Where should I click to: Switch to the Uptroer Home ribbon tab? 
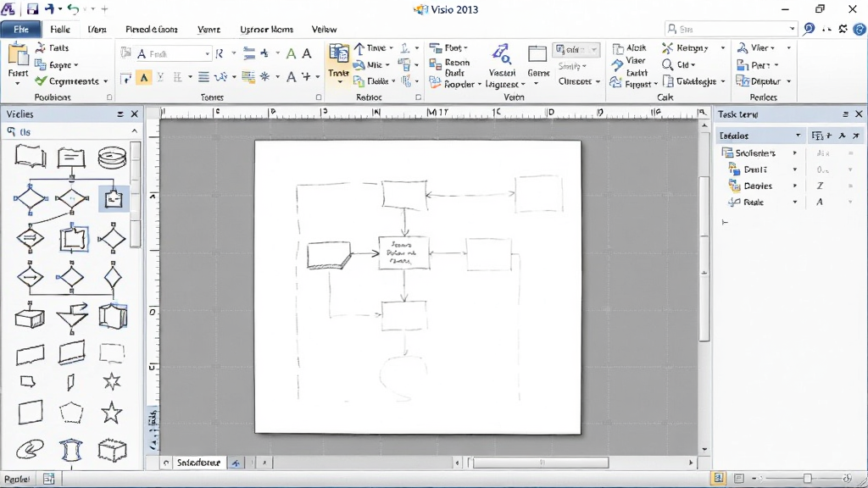(266, 30)
